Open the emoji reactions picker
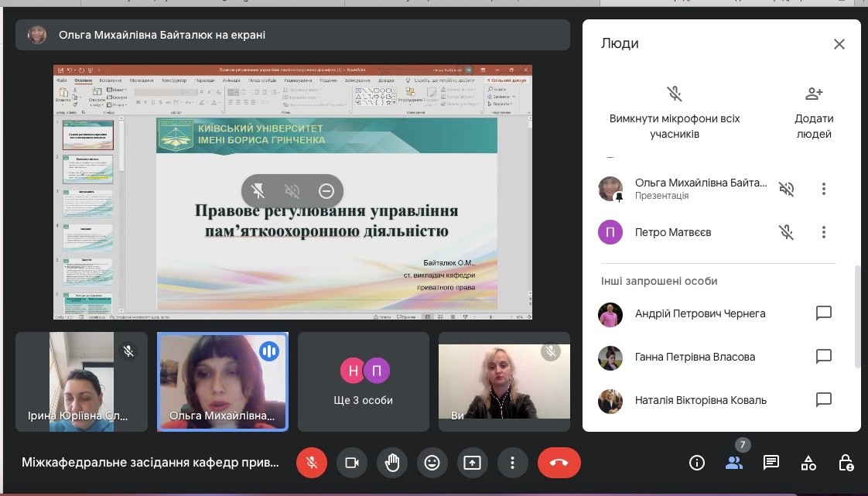Image resolution: width=868 pixels, height=496 pixels. (432, 463)
